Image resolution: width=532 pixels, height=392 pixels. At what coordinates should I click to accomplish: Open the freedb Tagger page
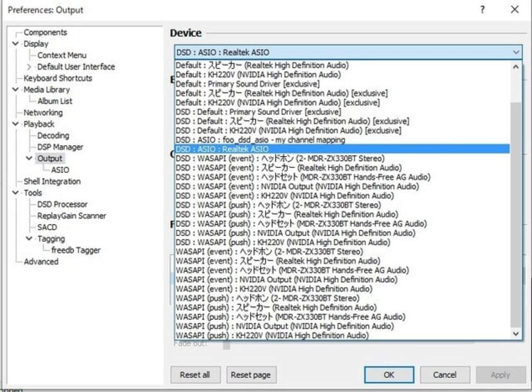(76, 249)
